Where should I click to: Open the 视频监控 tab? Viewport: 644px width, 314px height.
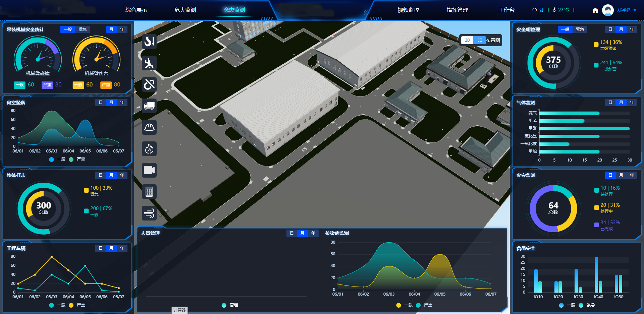pos(408,10)
